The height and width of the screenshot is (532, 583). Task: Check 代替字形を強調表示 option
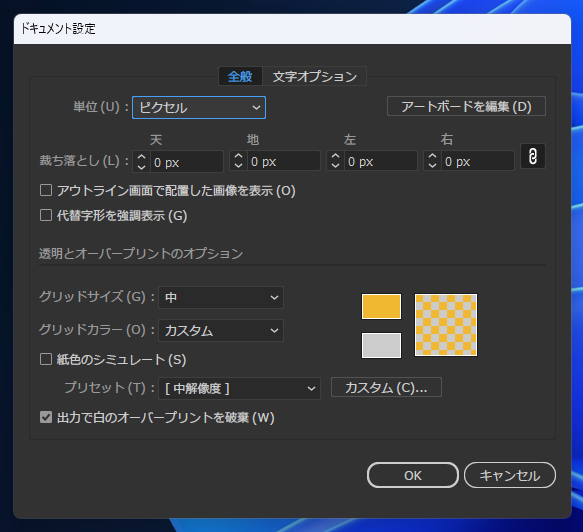46,215
